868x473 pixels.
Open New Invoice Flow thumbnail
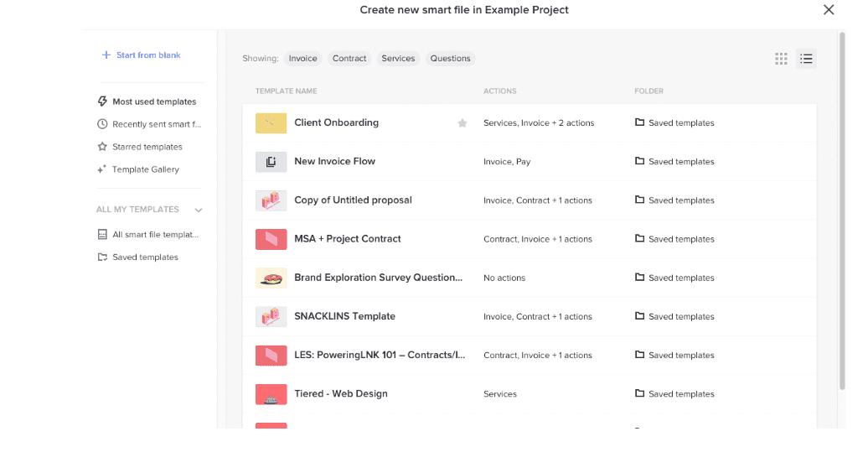(x=271, y=162)
